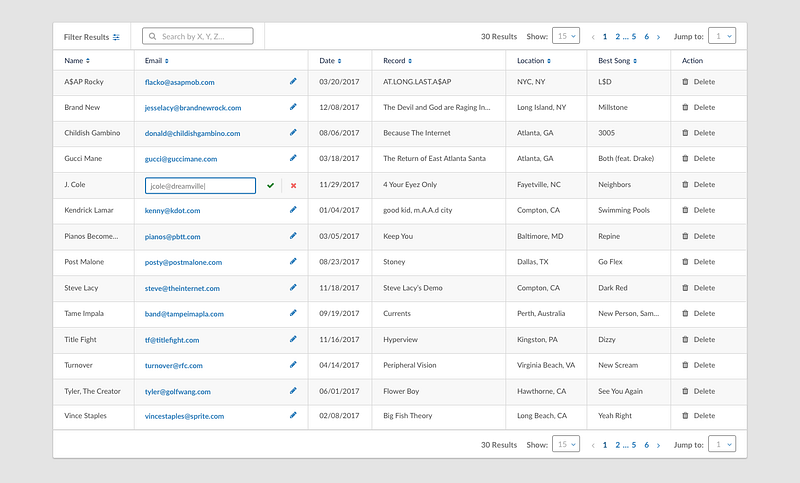Open jesselacy@brandnewrock.com email link

click(x=193, y=108)
